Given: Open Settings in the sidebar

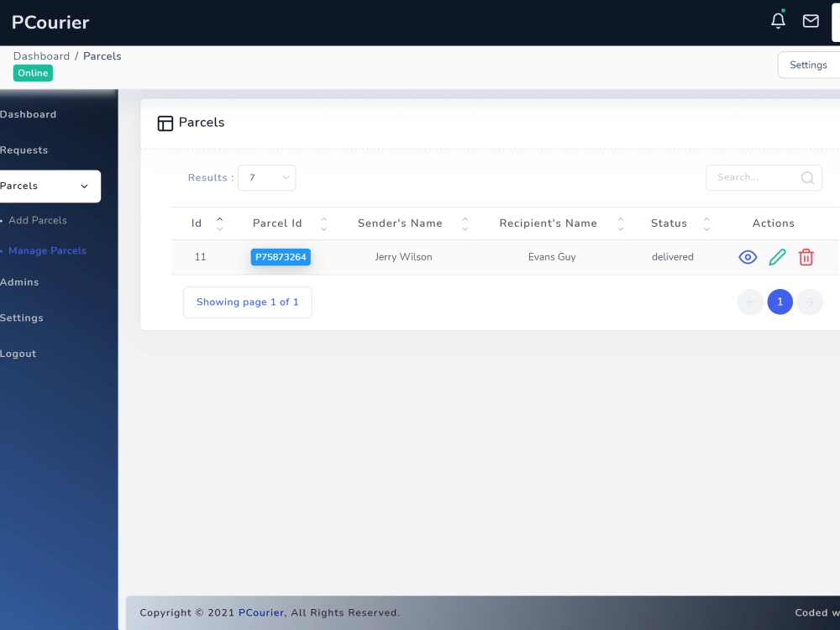Looking at the screenshot, I should [22, 318].
